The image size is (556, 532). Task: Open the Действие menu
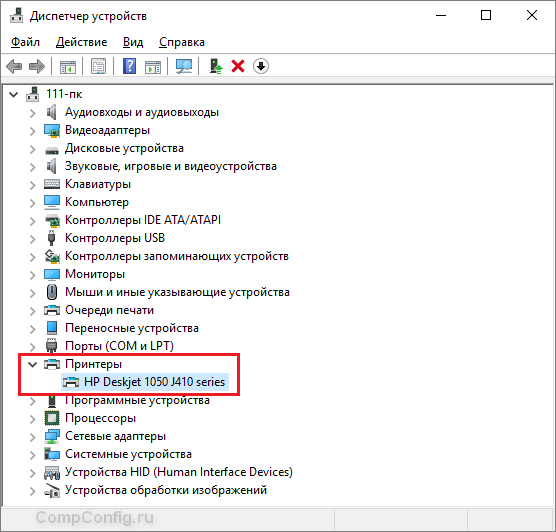(x=81, y=42)
